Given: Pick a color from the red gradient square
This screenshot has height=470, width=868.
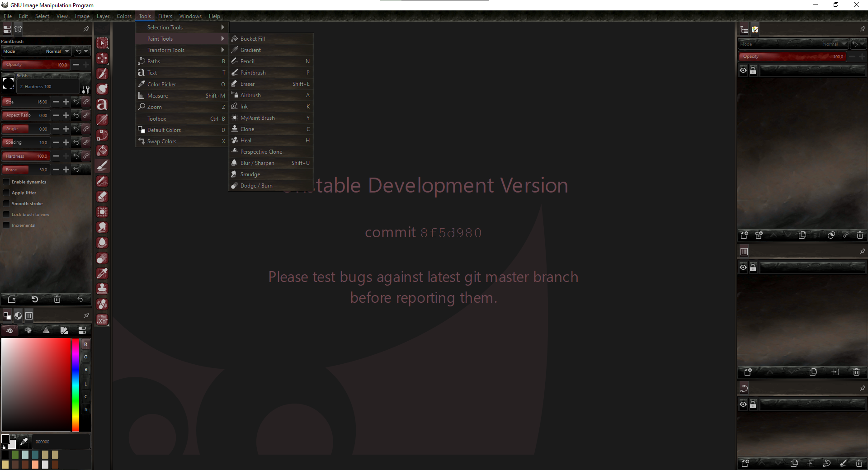Looking at the screenshot, I should point(36,384).
